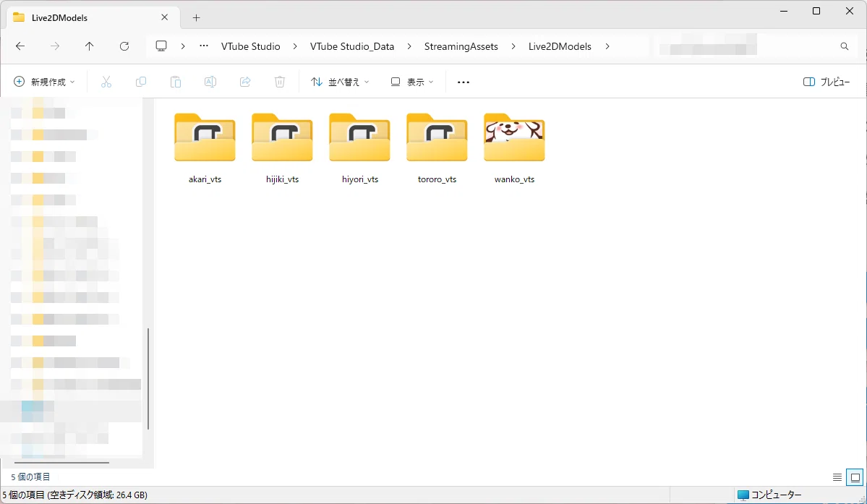Click the Delete trash can icon
867x504 pixels.
tap(280, 82)
